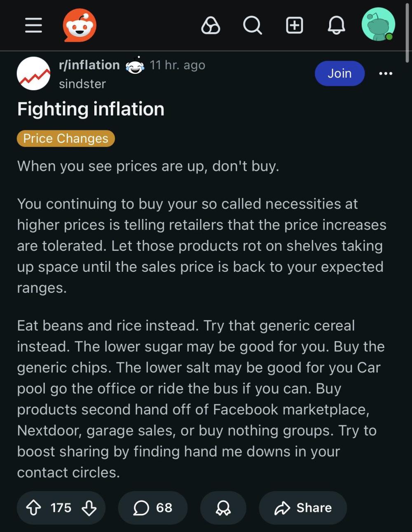The height and width of the screenshot is (532, 412).
Task: Open the hamburger navigation menu
Action: tap(33, 25)
